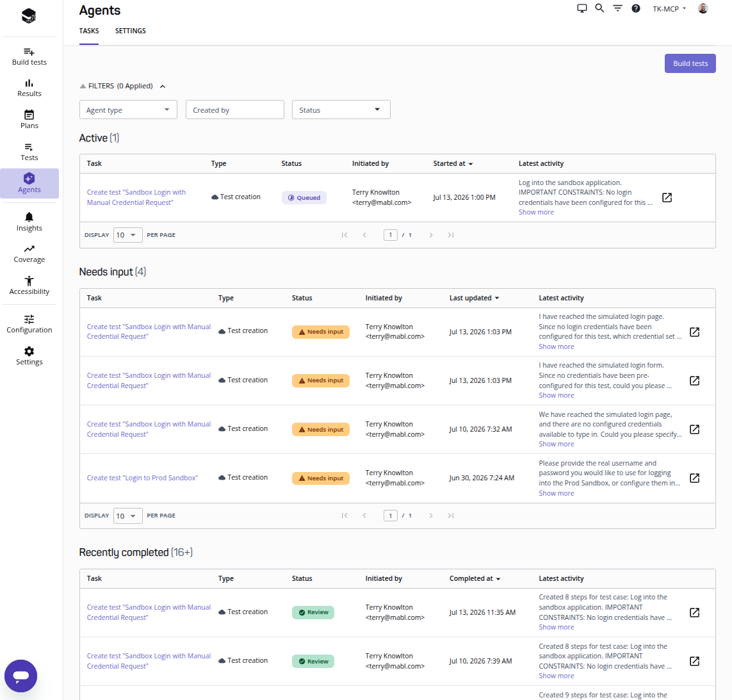Show more for the Queued task activity

click(536, 212)
